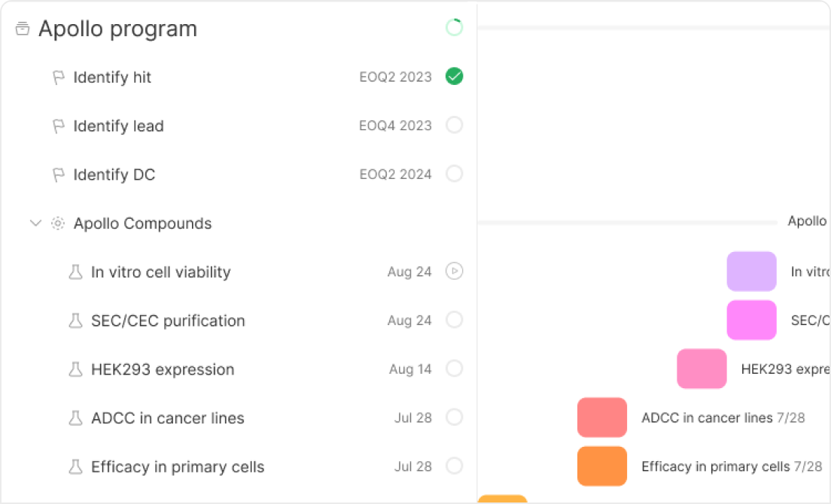Mark Identify DC milestone as complete

(454, 174)
